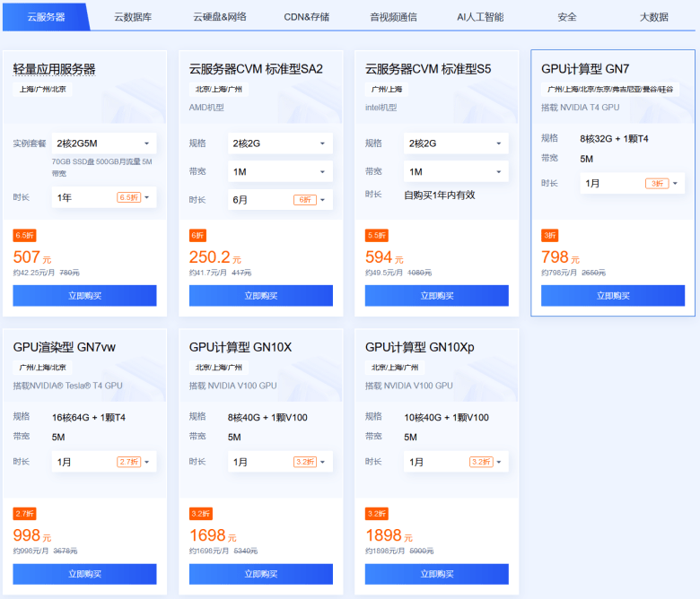Viewport: 700px width, 599px height.
Task: Open the 音视频通信 tab
Action: pos(393,16)
